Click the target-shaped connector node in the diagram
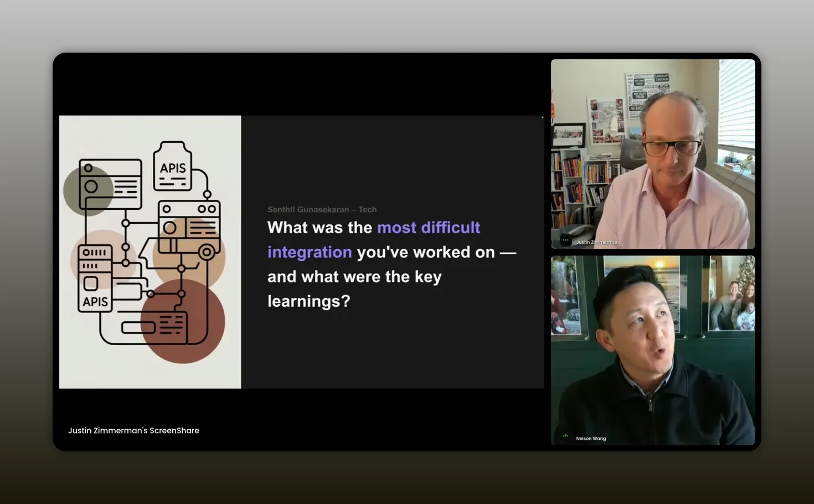This screenshot has width=814, height=504. point(207,252)
